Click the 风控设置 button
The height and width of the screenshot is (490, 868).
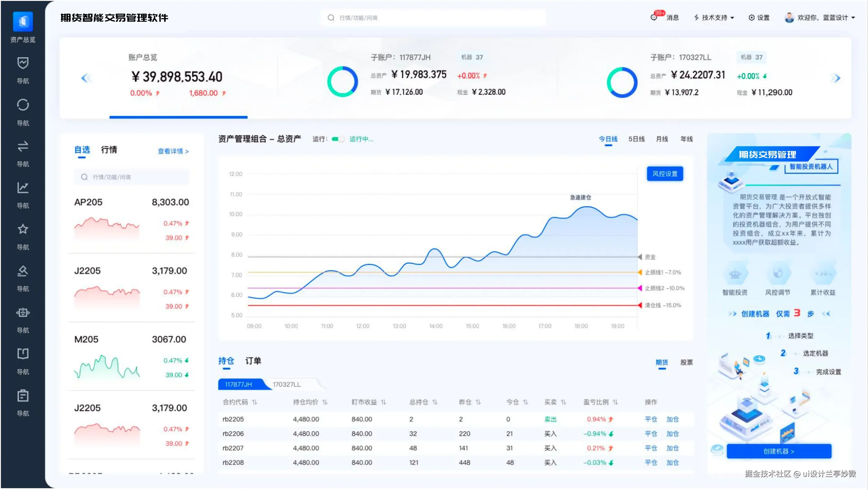pyautogui.click(x=665, y=174)
